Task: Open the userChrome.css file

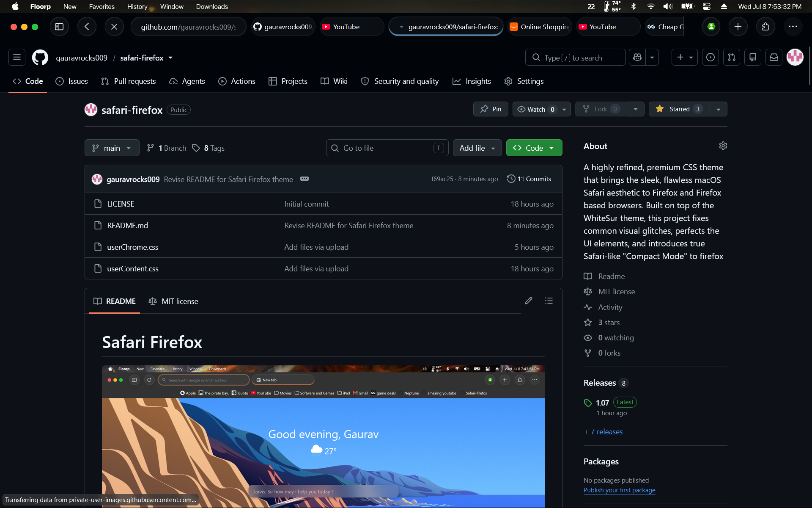Action: point(133,247)
